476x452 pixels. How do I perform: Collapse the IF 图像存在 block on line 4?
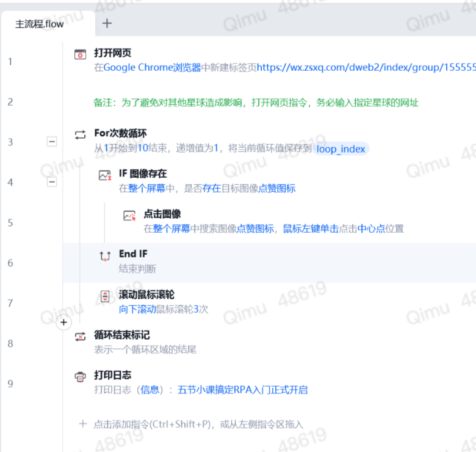(x=52, y=182)
